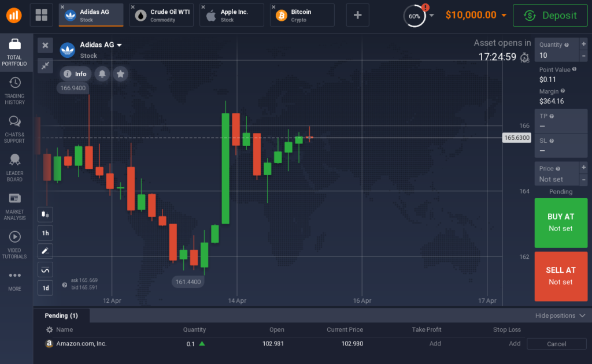Screen dimensions: 592x364
Task: View the Leaderboard
Action: pyautogui.click(x=14, y=163)
